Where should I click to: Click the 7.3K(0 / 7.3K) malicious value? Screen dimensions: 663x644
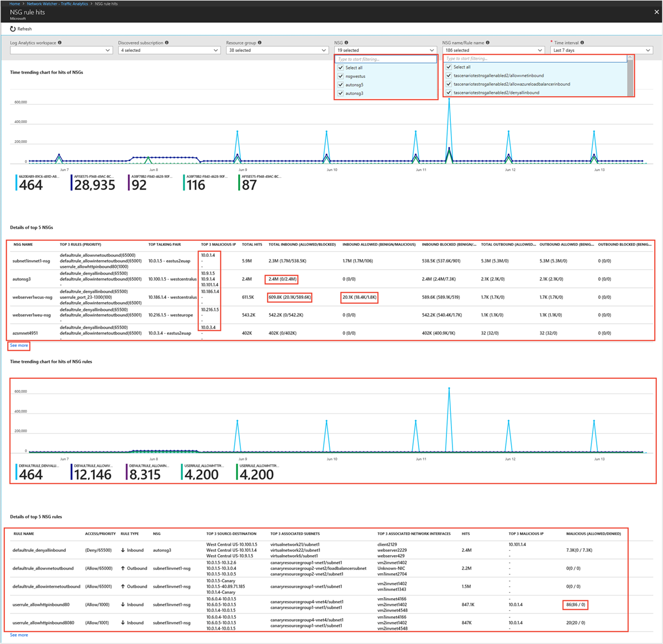(x=580, y=550)
